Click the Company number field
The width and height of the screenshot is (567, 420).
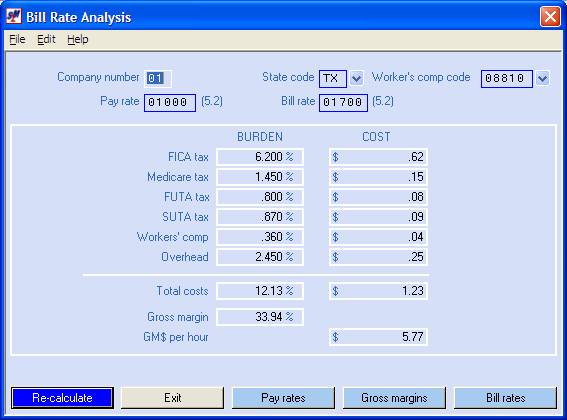(158, 78)
